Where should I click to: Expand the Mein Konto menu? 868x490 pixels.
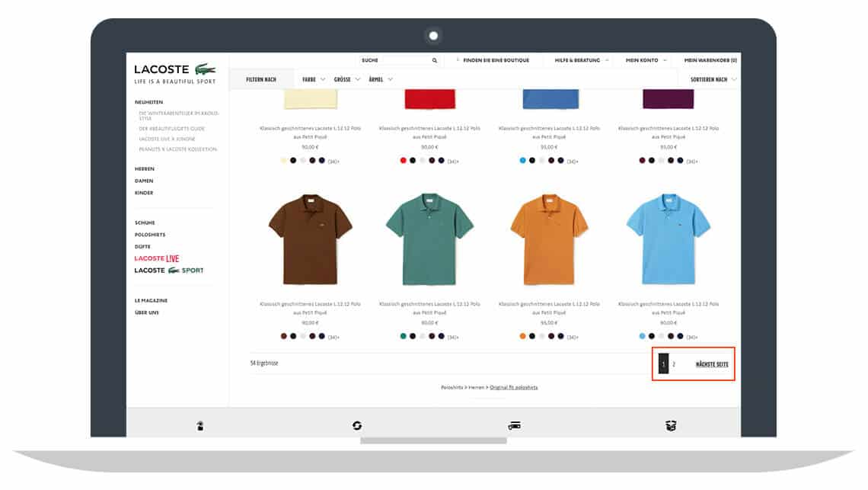click(646, 60)
